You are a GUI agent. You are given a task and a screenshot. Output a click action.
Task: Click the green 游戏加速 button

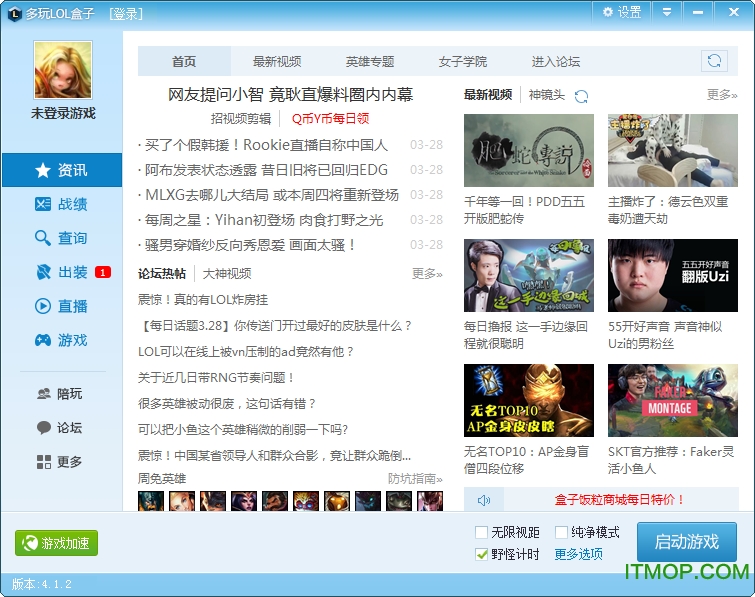tap(57, 543)
